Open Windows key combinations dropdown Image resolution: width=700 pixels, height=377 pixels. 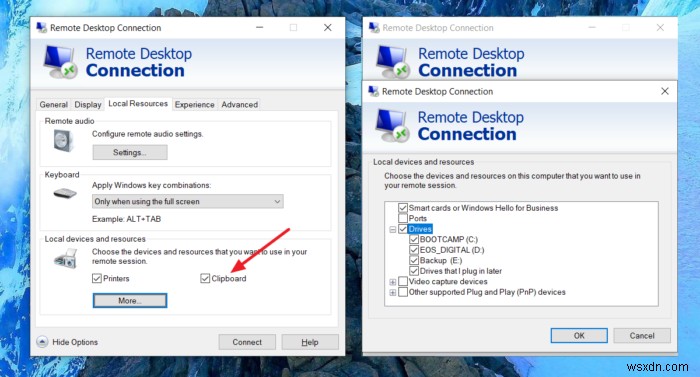click(x=188, y=201)
